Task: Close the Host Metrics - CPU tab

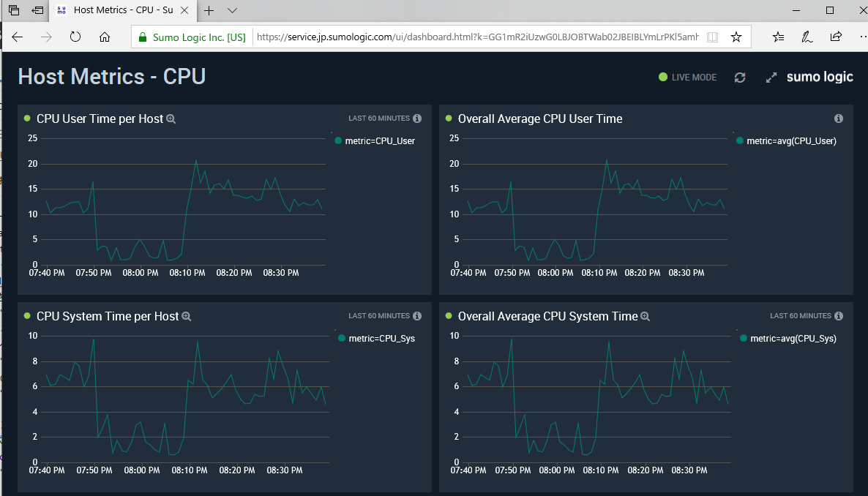Action: click(184, 10)
